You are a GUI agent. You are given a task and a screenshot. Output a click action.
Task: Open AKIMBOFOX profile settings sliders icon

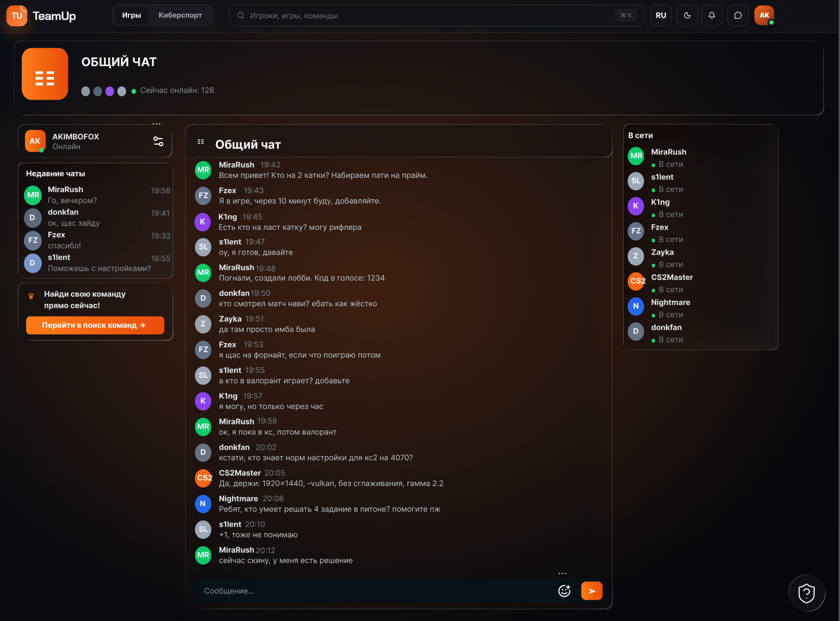158,141
